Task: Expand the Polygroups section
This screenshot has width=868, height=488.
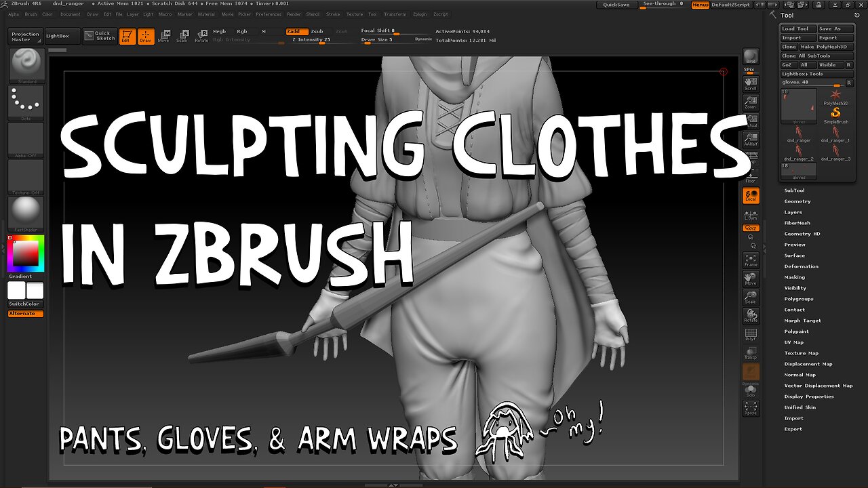Action: click(799, 299)
